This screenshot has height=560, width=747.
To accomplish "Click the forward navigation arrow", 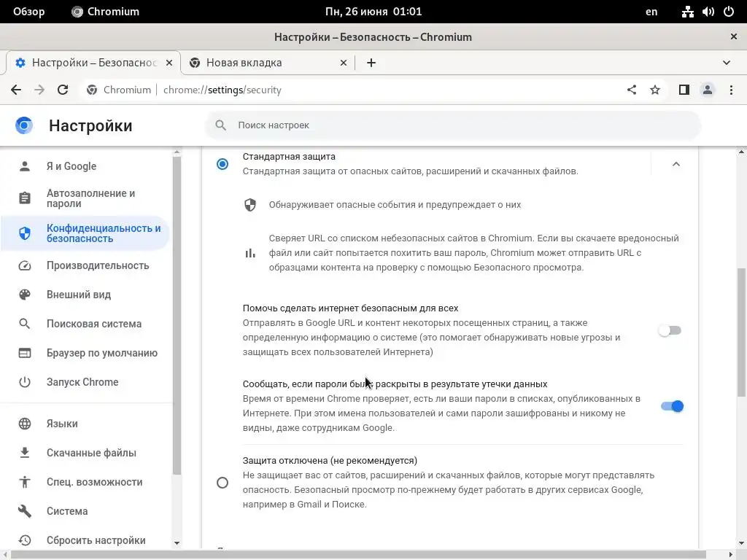I will pos(39,90).
